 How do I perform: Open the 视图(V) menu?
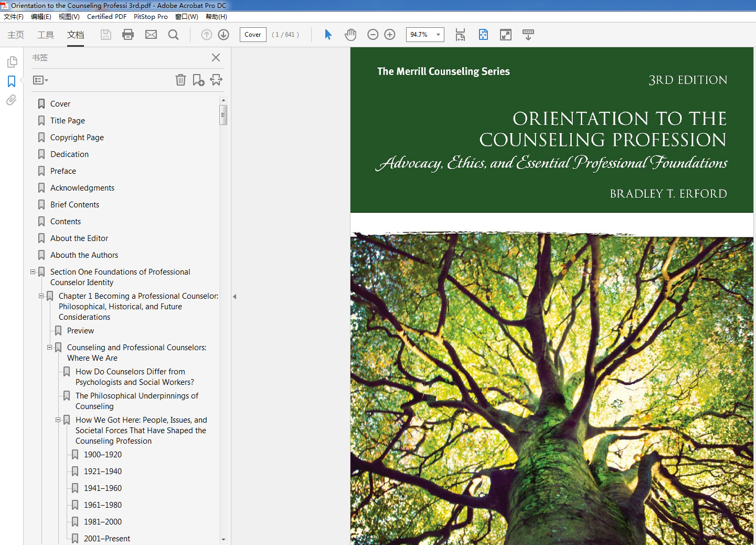coord(69,17)
